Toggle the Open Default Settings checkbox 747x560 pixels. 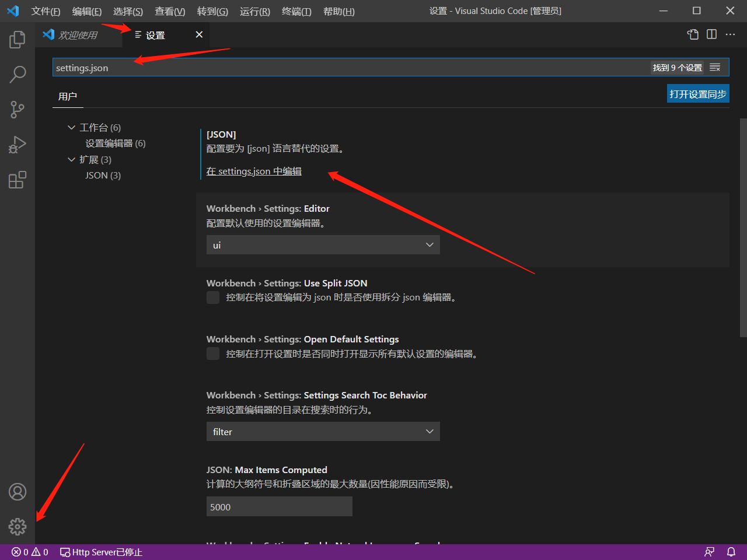click(213, 353)
